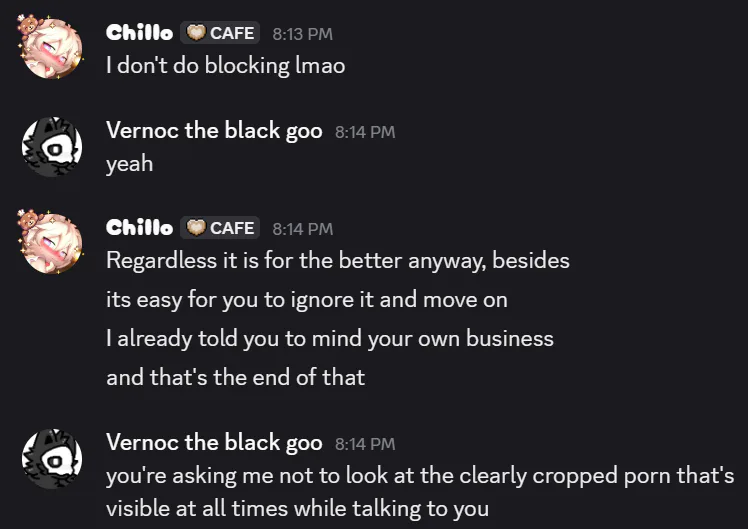Click the 8:14 PM timestamp above "yeah"
The image size is (748, 529).
tap(365, 132)
